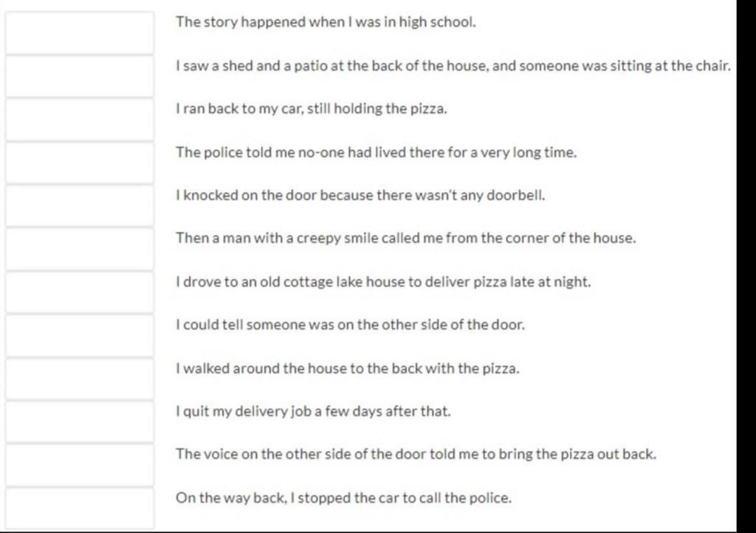Viewport: 756px width, 533px height.
Task: Click the sentence "On the way back, I stopped the car to call the police."
Action: [343, 498]
